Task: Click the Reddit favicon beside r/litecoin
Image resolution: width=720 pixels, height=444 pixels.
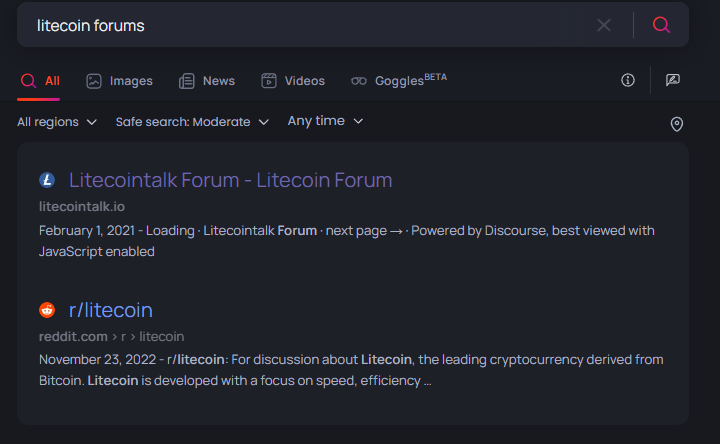Action: [47, 310]
